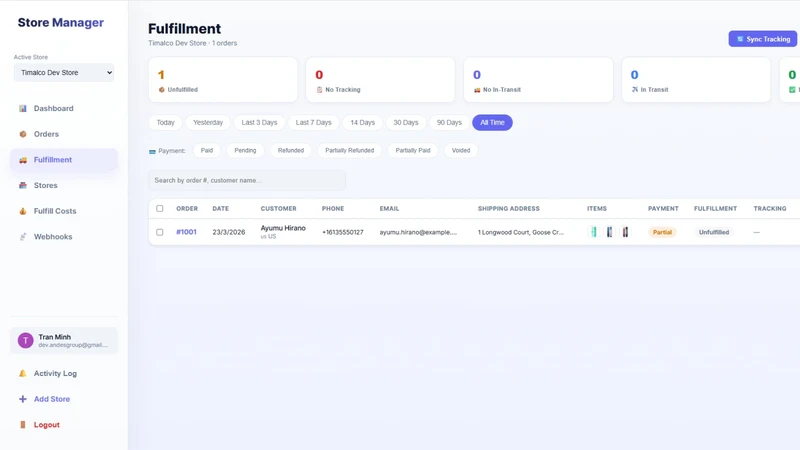Click the Add Store plus icon
The image size is (800, 450).
[x=22, y=399]
